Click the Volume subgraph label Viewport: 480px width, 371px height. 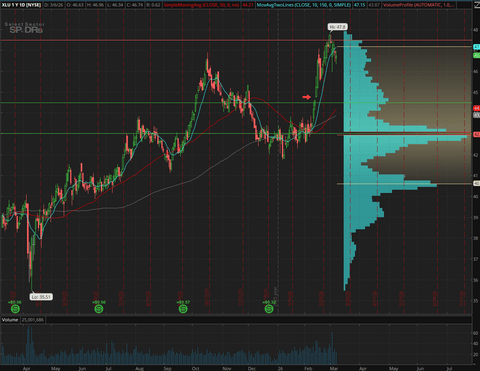pyautogui.click(x=10, y=320)
